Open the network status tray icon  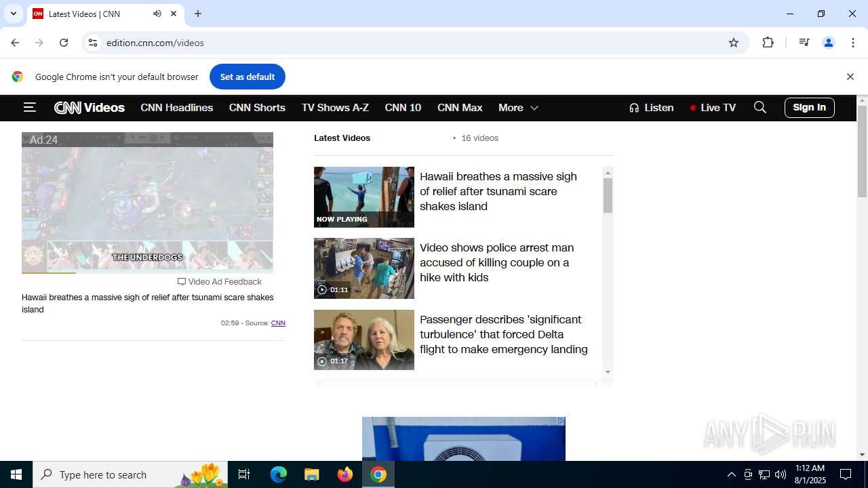(764, 474)
